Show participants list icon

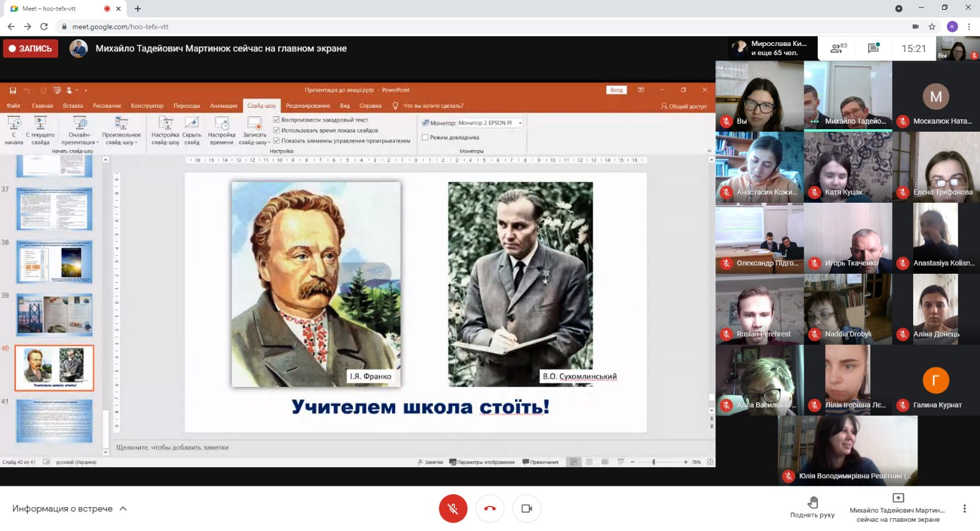tap(837, 48)
